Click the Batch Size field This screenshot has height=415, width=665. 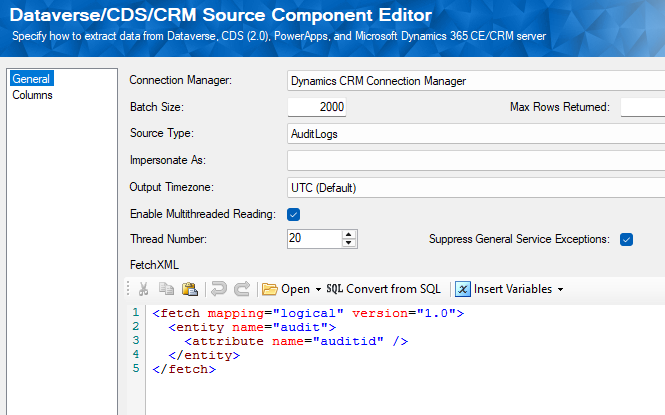[317, 107]
